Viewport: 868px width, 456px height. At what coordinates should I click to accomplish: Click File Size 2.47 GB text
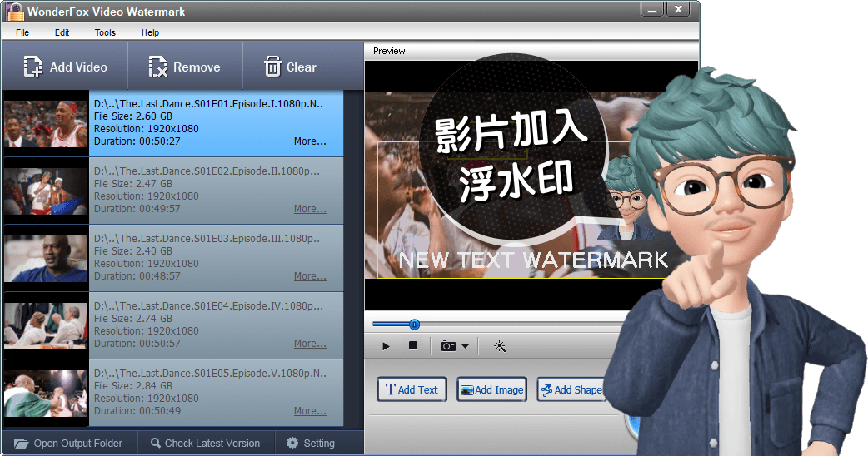click(132, 184)
